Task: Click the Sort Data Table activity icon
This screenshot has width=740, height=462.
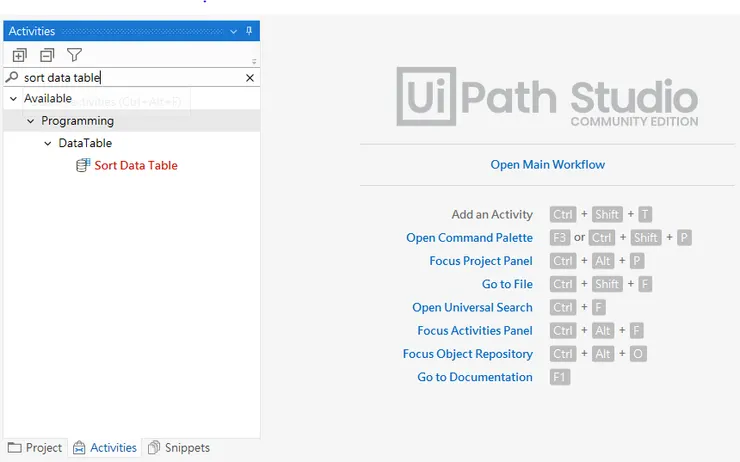Action: (x=83, y=165)
